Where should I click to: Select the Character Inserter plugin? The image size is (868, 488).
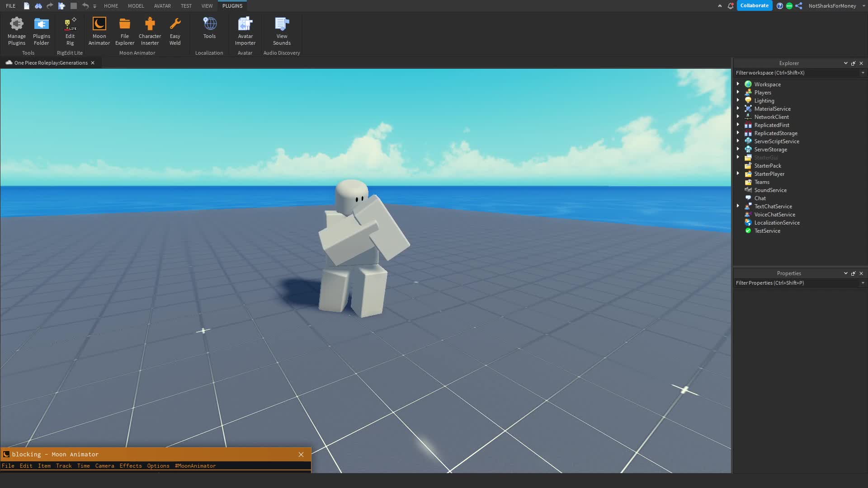click(150, 30)
